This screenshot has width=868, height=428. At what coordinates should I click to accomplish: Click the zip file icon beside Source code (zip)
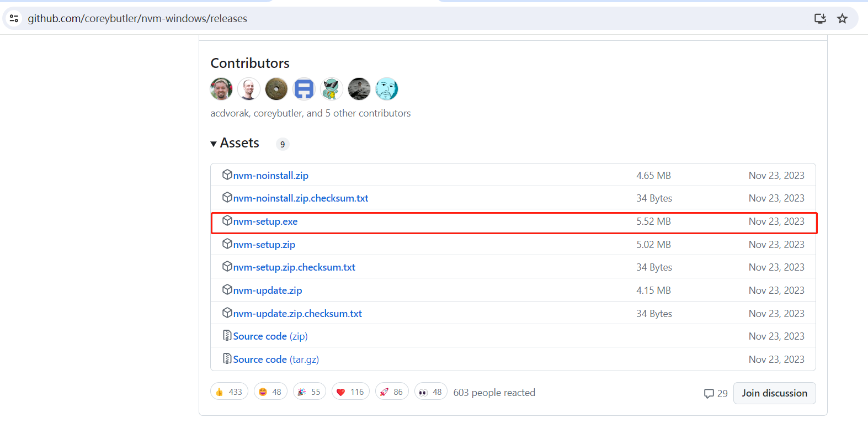click(x=227, y=336)
